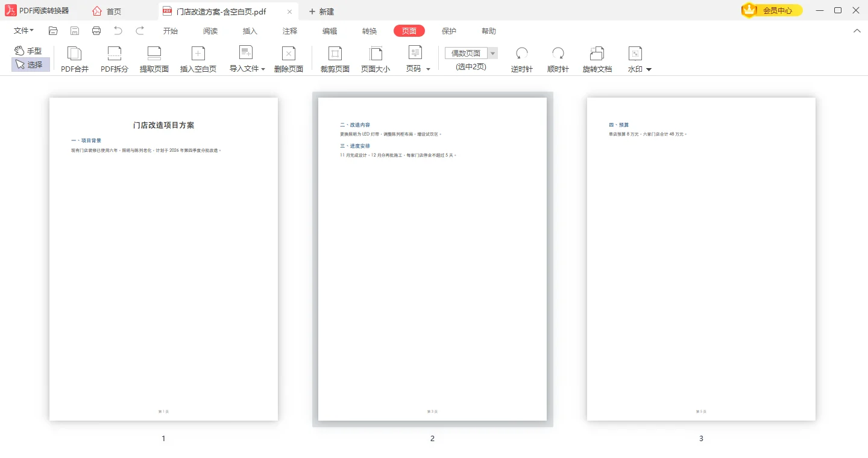Click the PDF合并 merge icon
Viewport: 868px width, 458px height.
coord(75,54)
